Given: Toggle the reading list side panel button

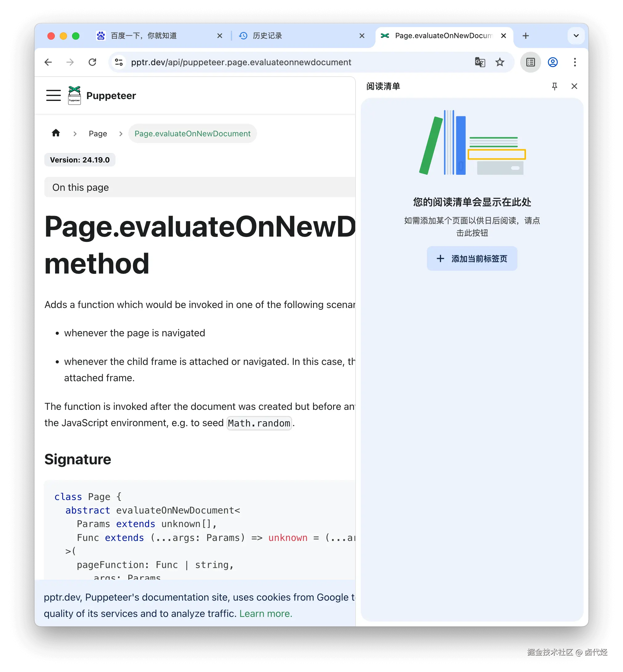Looking at the screenshot, I should (x=530, y=62).
